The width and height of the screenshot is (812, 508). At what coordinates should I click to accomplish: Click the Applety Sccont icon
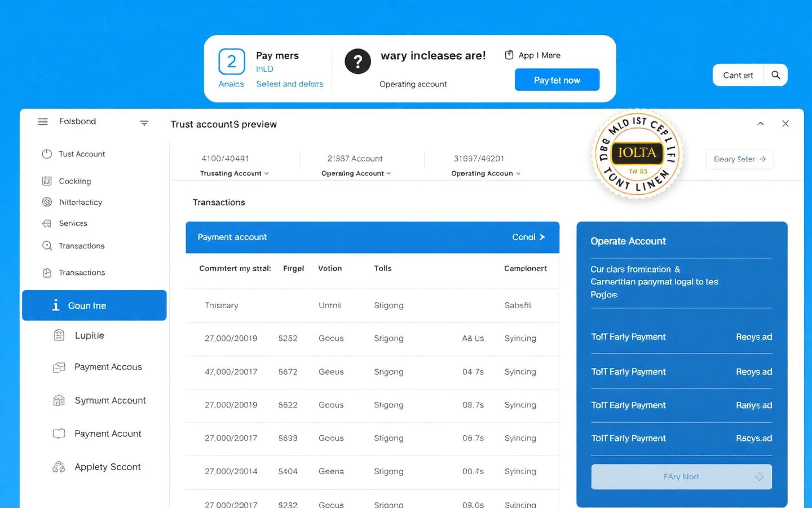point(59,467)
